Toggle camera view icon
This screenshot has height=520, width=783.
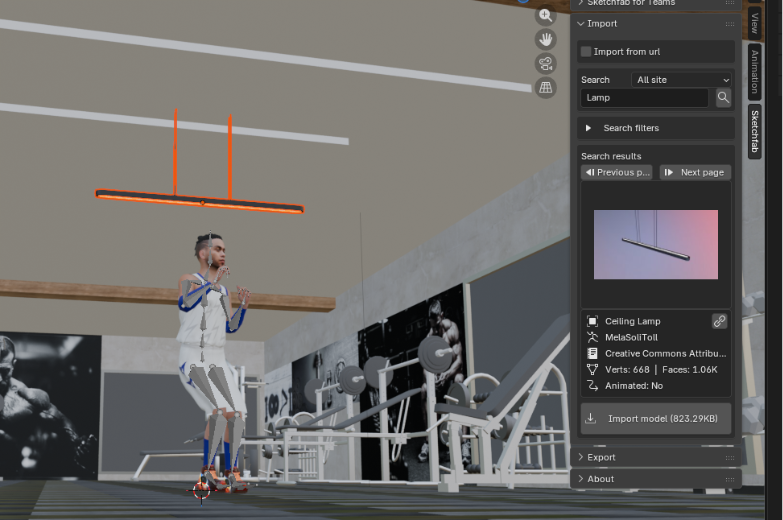pos(545,63)
